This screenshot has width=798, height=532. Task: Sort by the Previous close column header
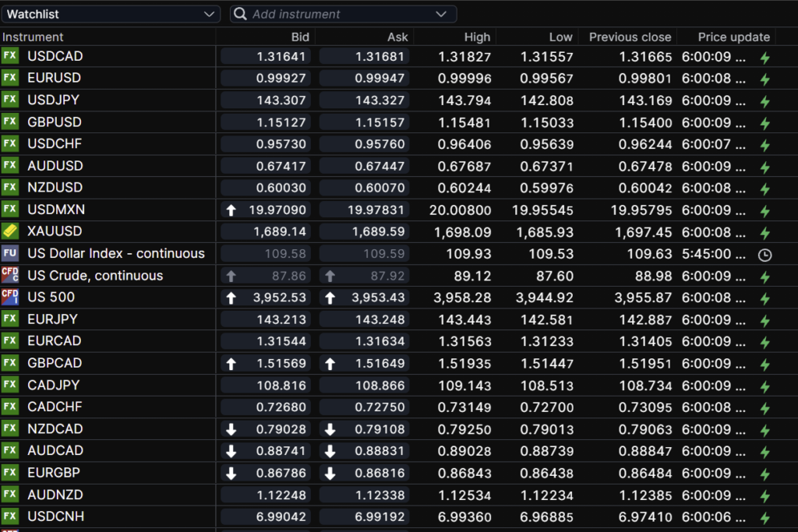tap(630, 37)
